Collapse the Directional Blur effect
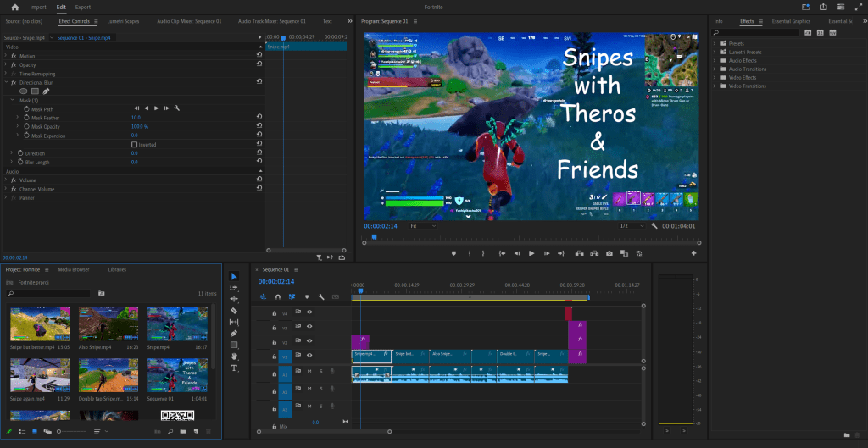 [x=6, y=82]
